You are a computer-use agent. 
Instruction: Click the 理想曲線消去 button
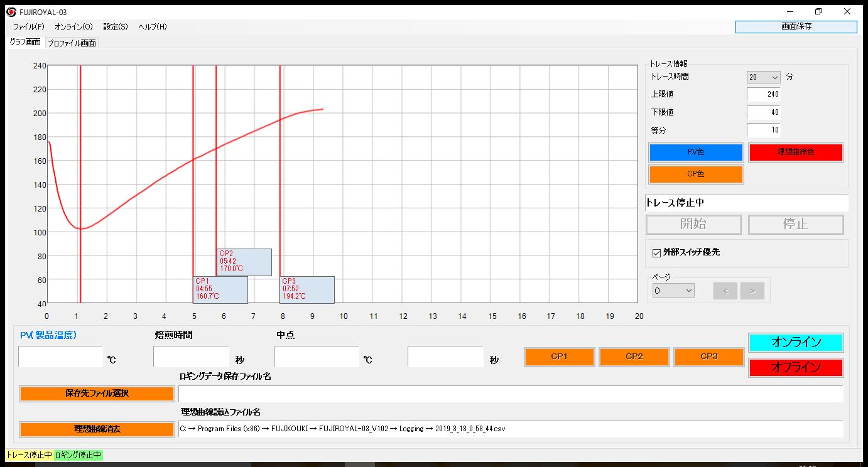click(x=97, y=429)
